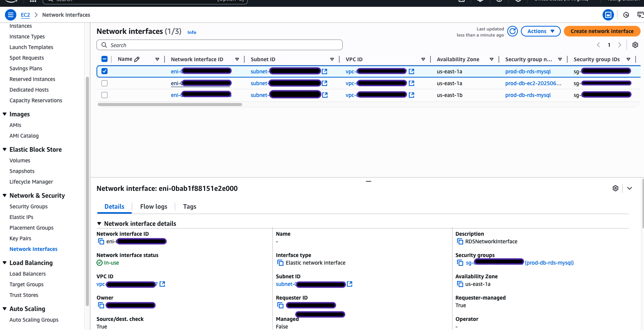Collapse the Network & Security section
The image size is (644, 330).
click(5, 195)
